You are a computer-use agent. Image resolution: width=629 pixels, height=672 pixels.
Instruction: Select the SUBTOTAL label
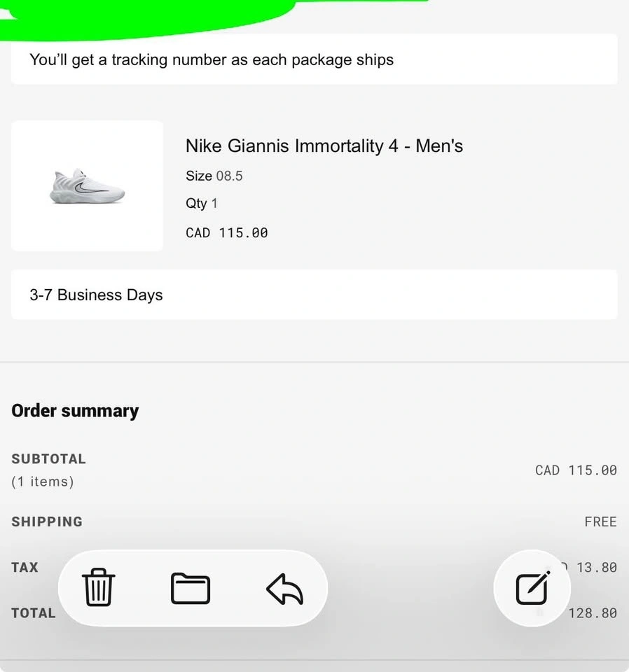pyautogui.click(x=48, y=458)
